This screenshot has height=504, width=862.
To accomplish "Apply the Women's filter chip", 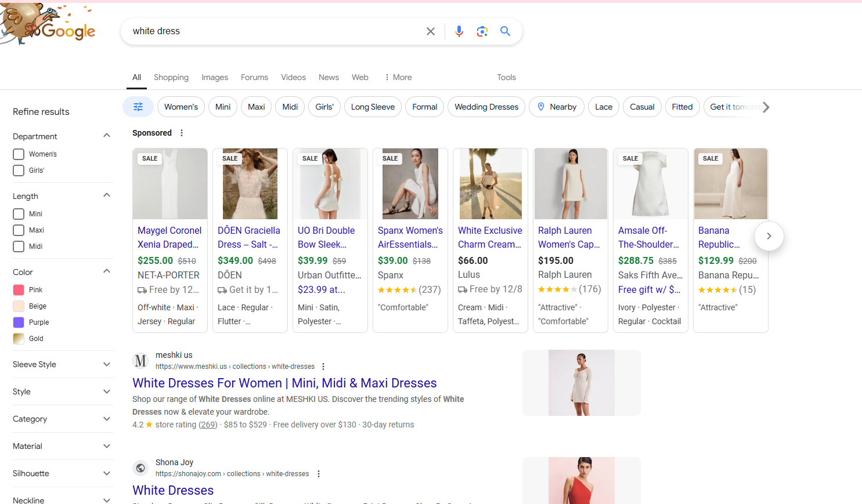I will pos(181,107).
